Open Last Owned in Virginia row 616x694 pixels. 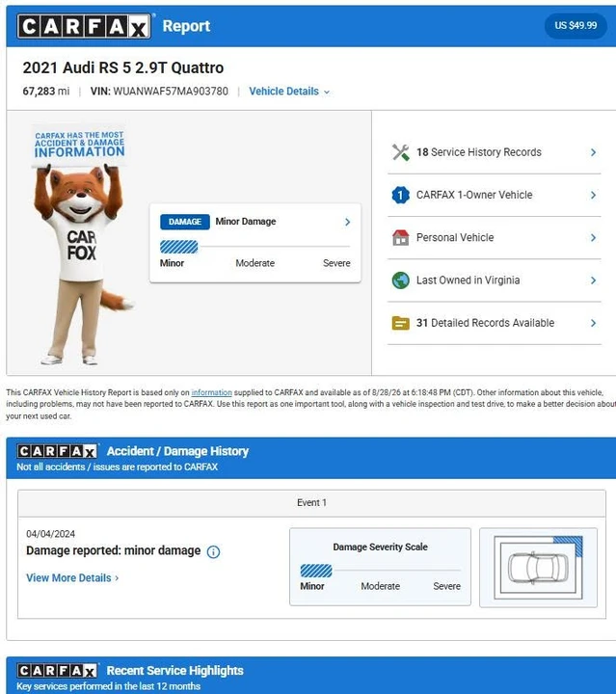[494, 280]
